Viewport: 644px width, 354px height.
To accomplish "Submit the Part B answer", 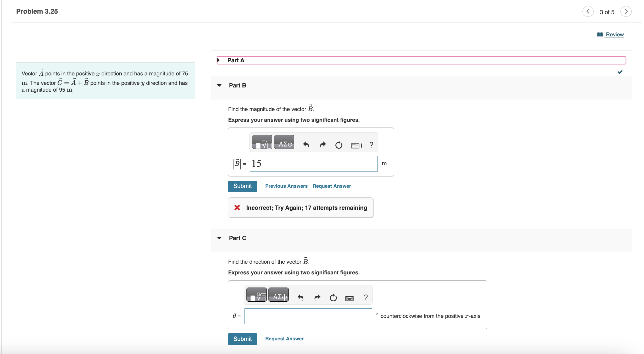I will point(242,186).
